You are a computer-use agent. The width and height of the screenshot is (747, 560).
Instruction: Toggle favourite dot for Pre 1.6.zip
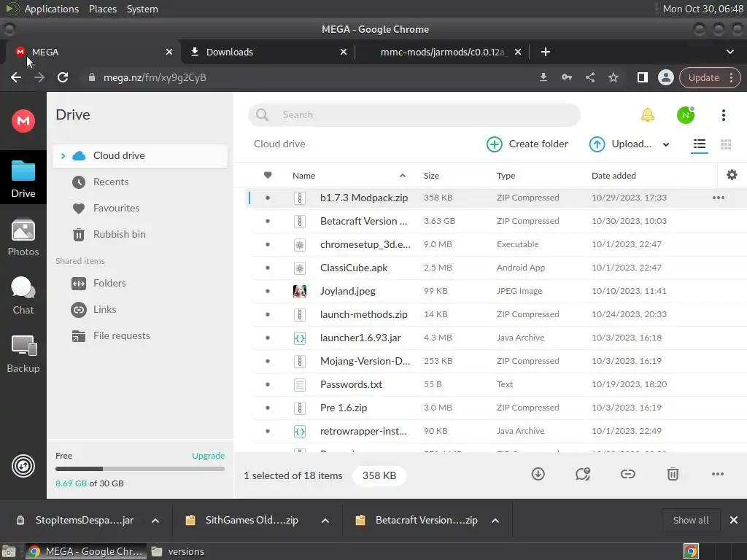click(268, 408)
